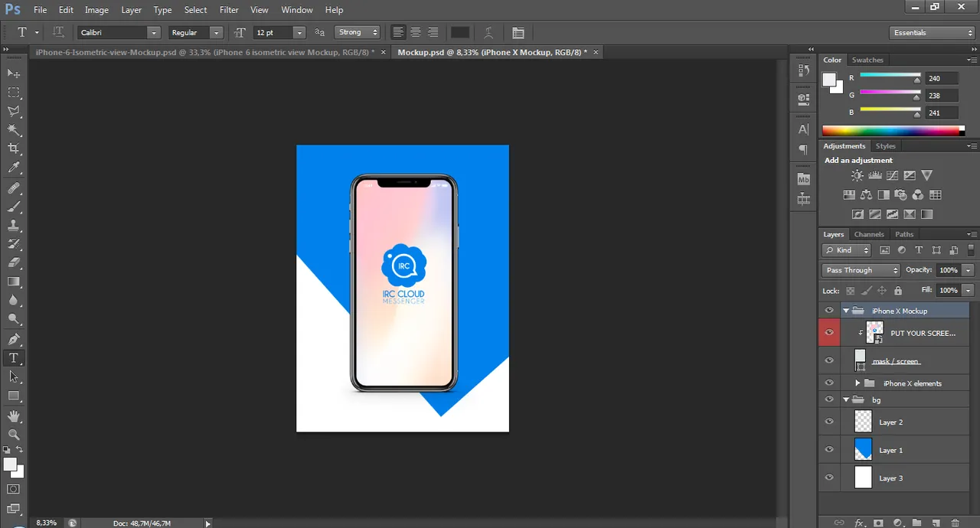This screenshot has height=528, width=980.
Task: Add a Photo Filter adjustment
Action: [x=900, y=195]
